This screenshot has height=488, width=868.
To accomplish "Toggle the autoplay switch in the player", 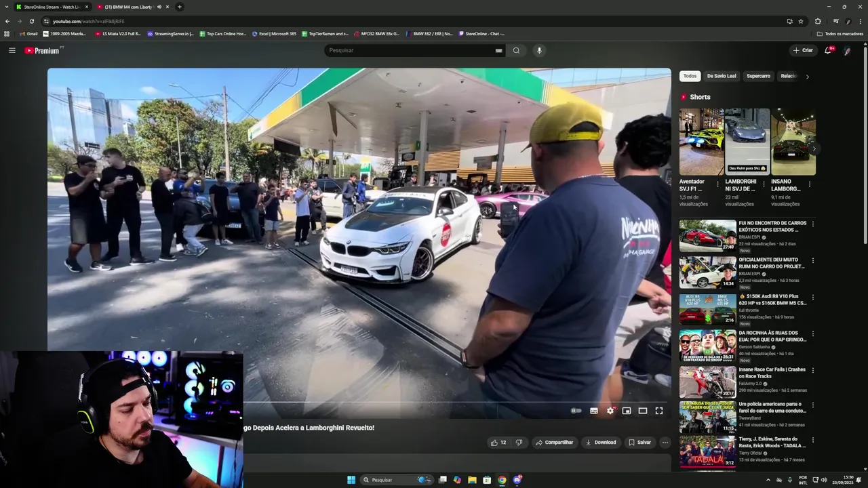I will pos(576,411).
